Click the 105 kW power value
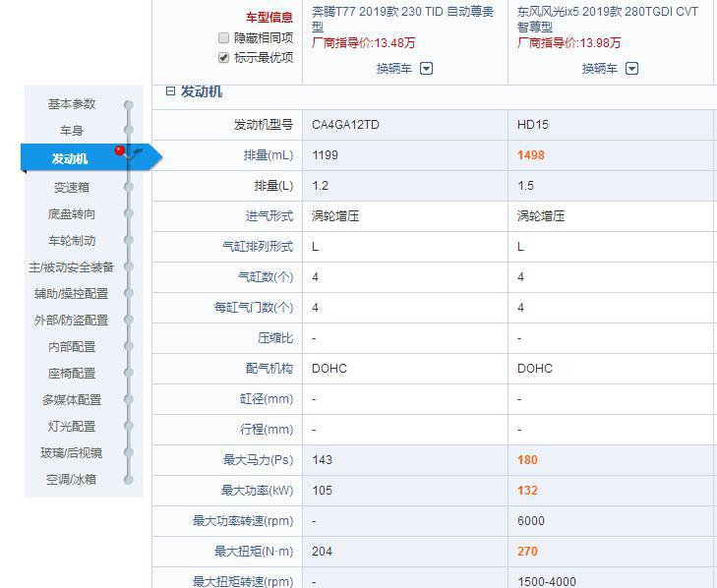Screen dimensions: 717x588 coord(322,490)
